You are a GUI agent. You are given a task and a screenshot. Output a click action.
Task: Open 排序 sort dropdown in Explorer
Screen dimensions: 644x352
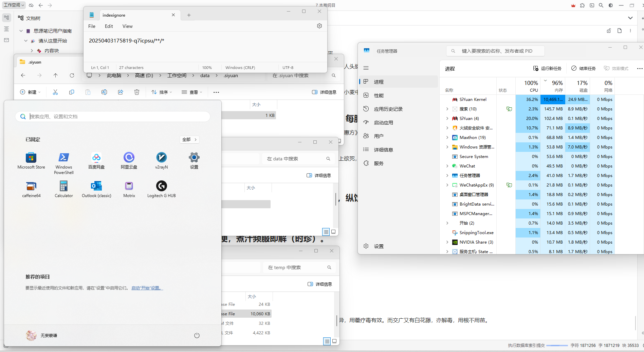pos(162,92)
